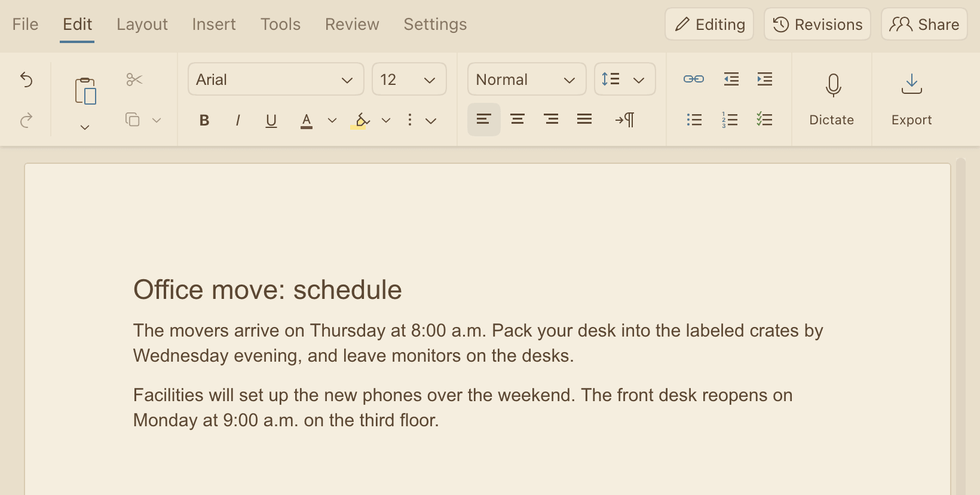Insert a hyperlink with the link icon

pyautogui.click(x=694, y=79)
